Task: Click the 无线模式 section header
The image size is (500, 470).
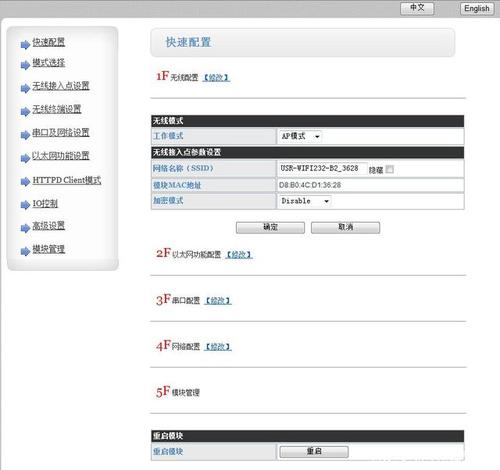Action: [307, 121]
